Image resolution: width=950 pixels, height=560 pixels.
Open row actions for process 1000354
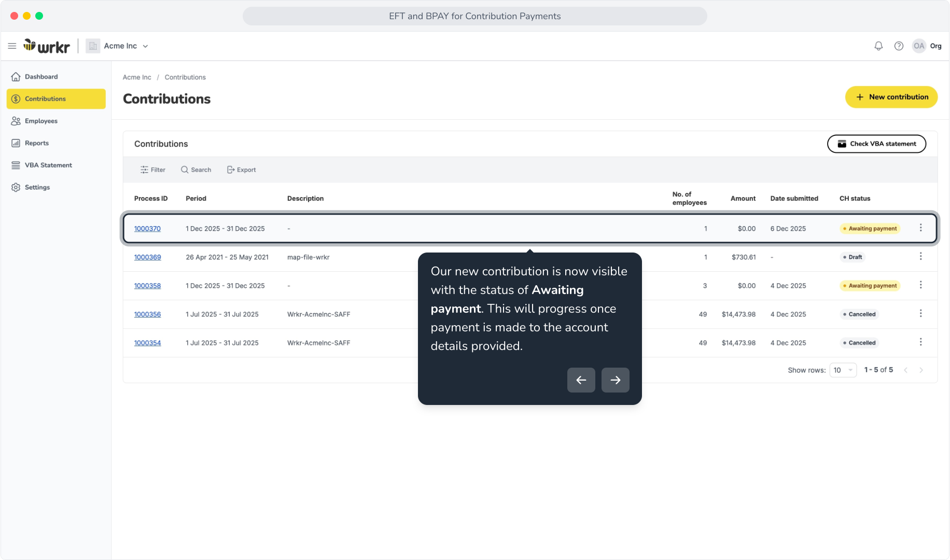tap(921, 342)
